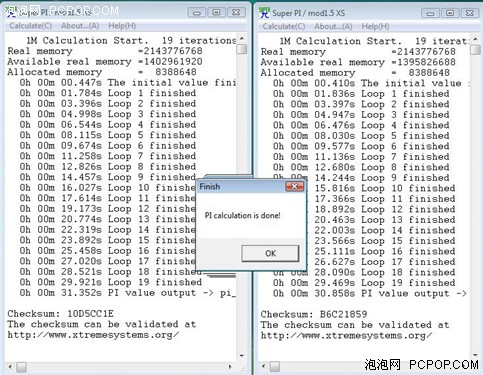Open the About...(A) menu in the right window
This screenshot has width=483, height=375.
(x=333, y=26)
